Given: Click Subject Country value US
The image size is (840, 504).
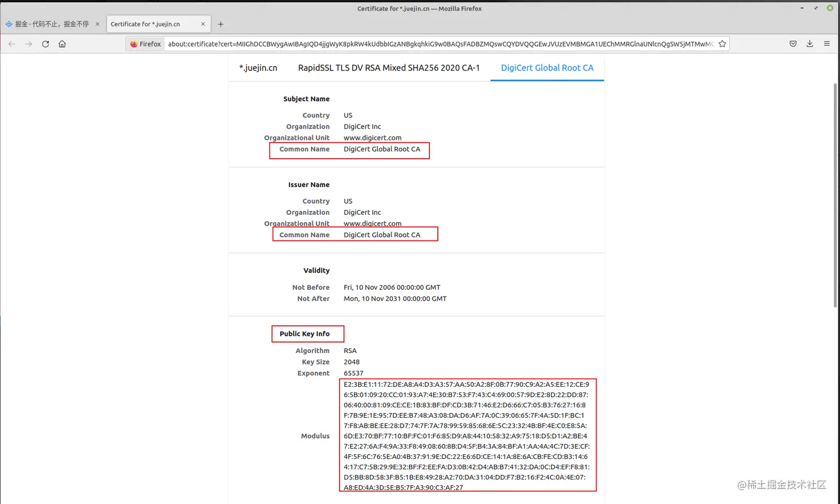Looking at the screenshot, I should [348, 115].
